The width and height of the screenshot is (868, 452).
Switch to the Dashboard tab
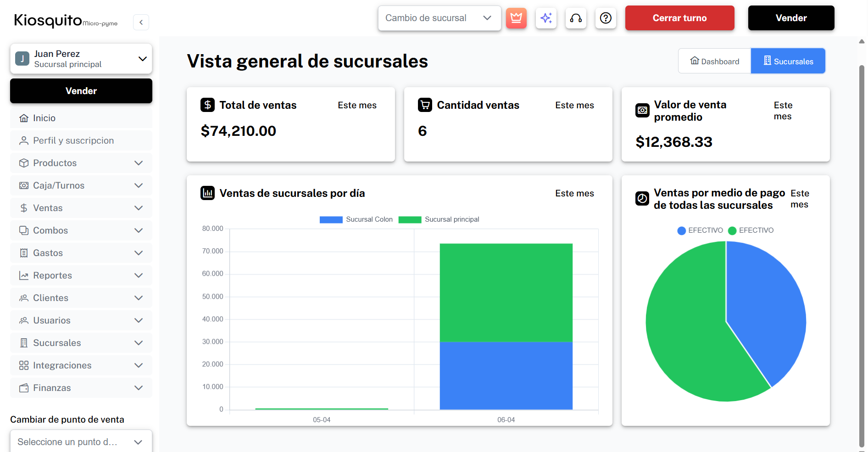(714, 61)
